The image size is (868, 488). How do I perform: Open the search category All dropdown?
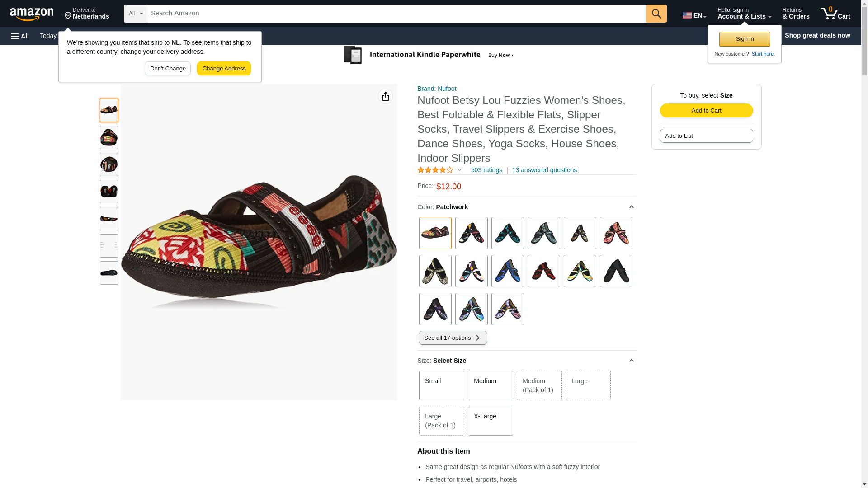coord(135,14)
